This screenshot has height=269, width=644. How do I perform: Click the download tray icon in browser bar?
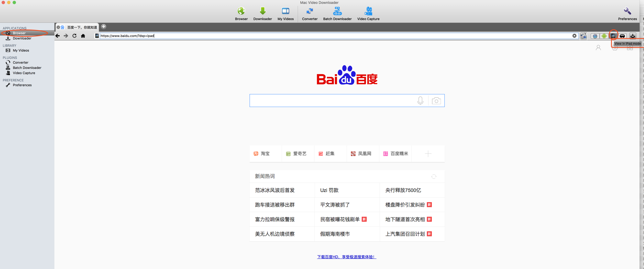coord(632,36)
